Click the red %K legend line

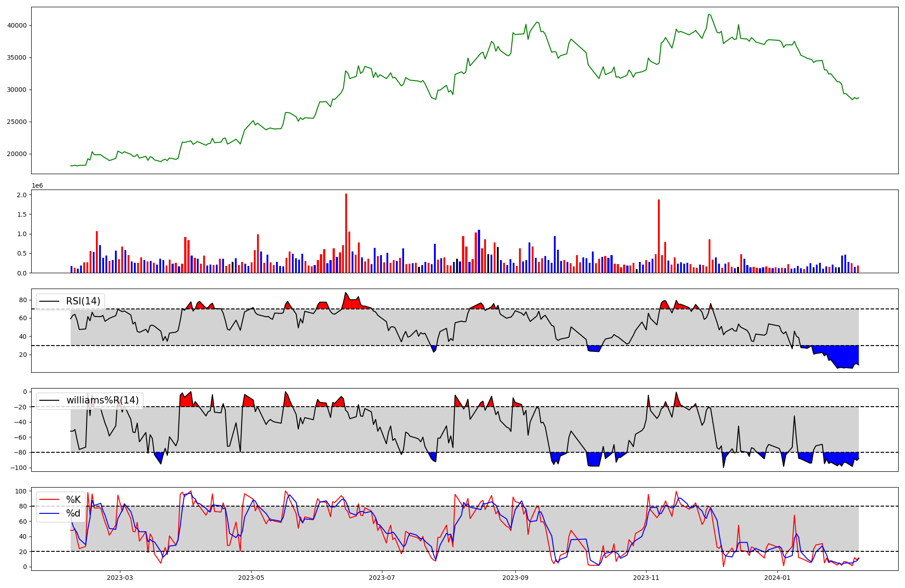50,500
